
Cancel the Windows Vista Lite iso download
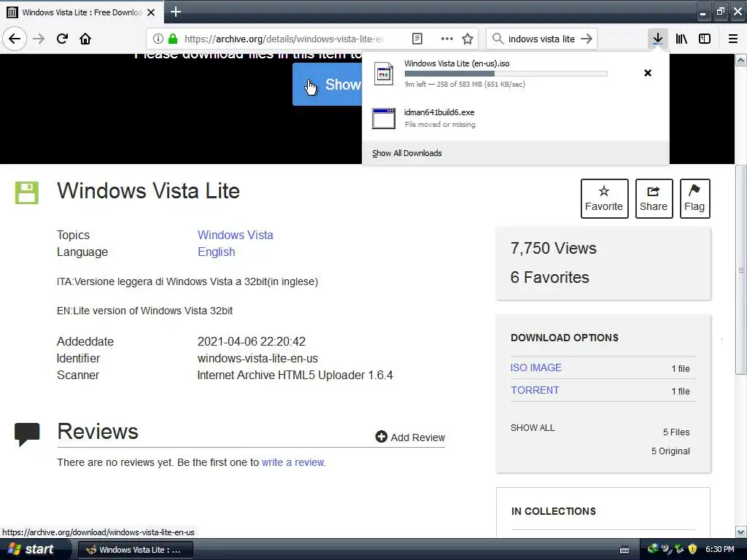coord(648,73)
